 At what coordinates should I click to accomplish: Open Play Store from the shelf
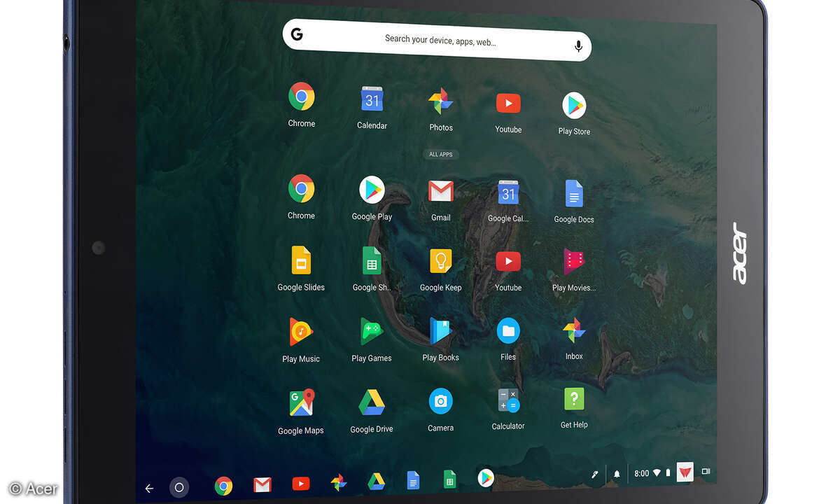[x=486, y=478]
